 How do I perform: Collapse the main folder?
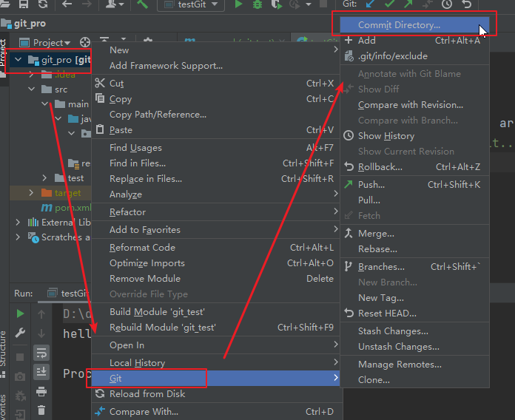45,104
